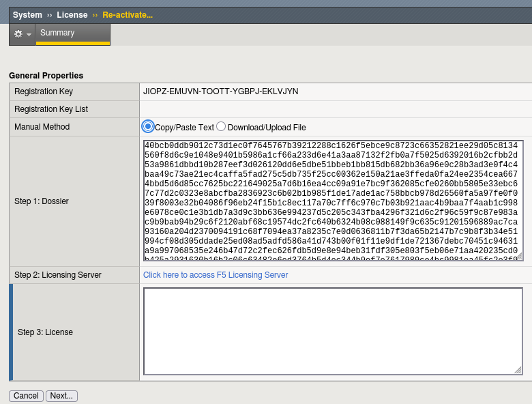532x404 pixels.
Task: Go to License in the breadcrumb
Action: click(72, 15)
